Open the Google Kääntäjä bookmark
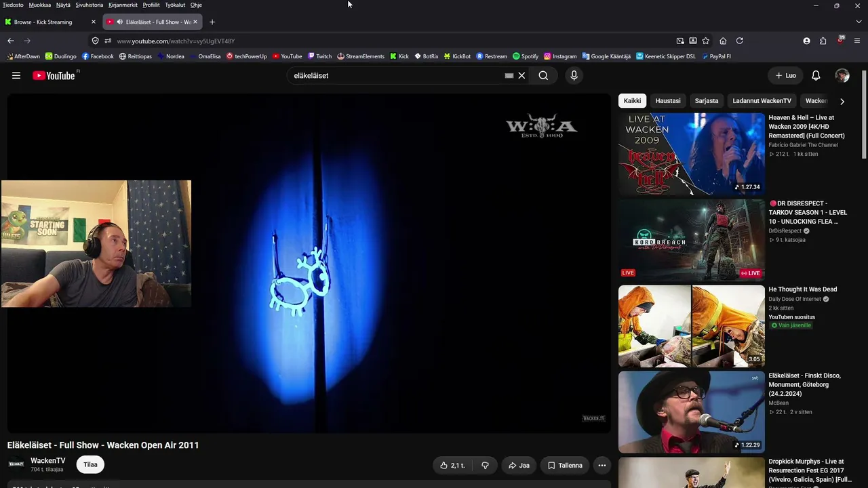 606,56
